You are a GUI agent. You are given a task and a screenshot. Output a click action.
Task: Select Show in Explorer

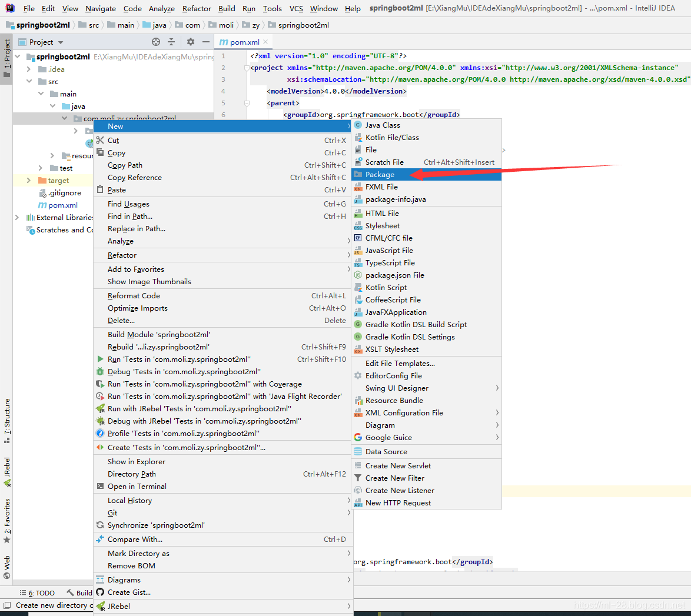(222, 461)
